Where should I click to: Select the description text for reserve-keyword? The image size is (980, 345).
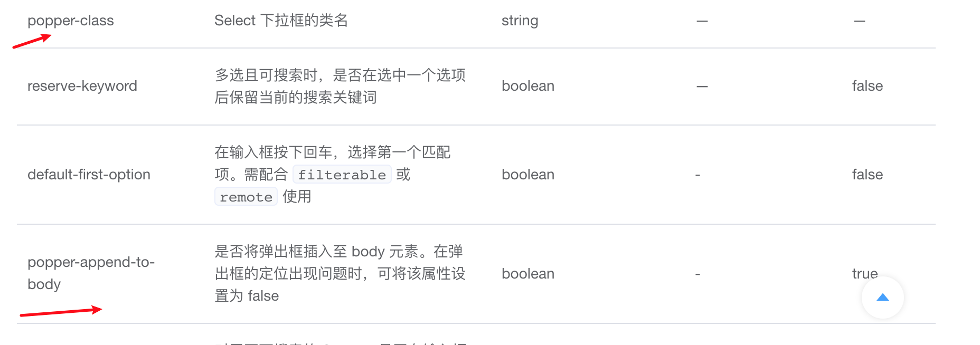point(340,85)
